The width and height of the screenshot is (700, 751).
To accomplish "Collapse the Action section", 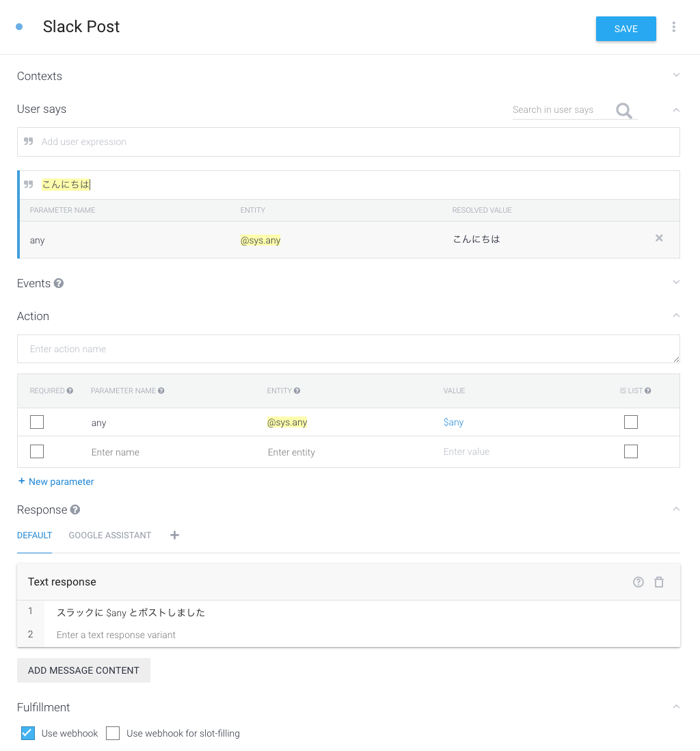I will (x=676, y=315).
